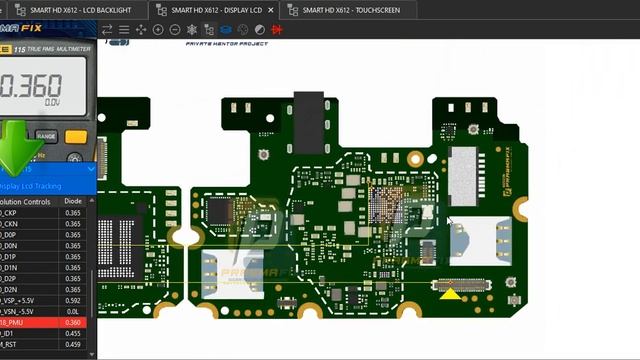Screen dimensions: 640x360
Task: Select the _D0P row
Action: click(x=43, y=235)
